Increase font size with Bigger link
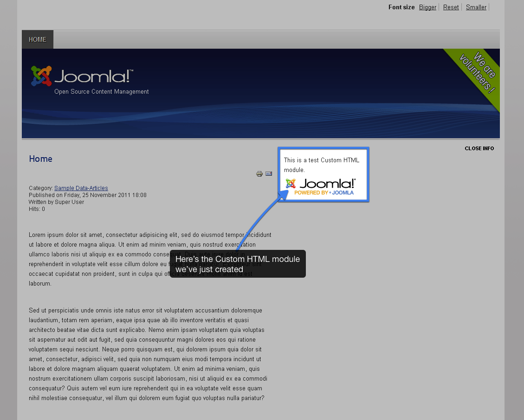Viewport: 524px width, 420px height. click(427, 7)
